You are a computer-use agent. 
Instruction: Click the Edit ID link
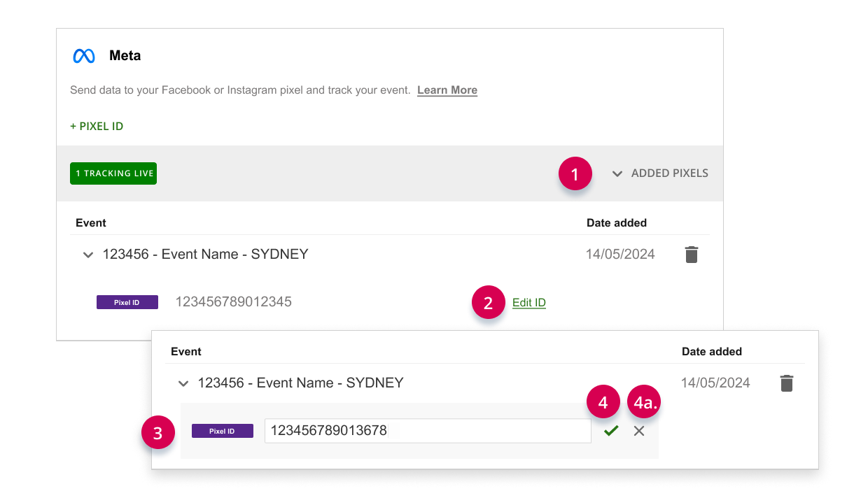click(x=529, y=303)
